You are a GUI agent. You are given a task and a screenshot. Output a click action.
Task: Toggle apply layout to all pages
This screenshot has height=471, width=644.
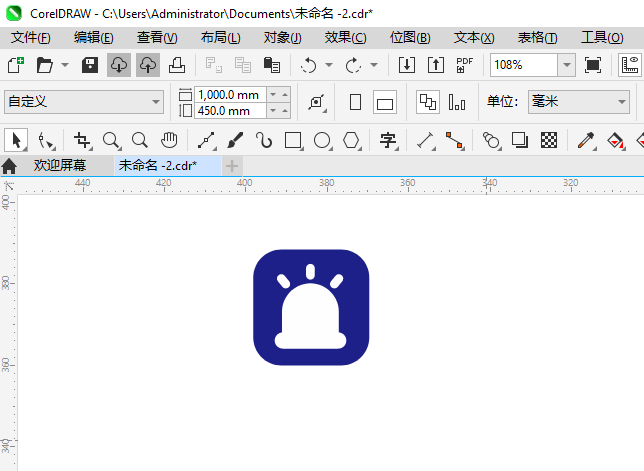(428, 102)
